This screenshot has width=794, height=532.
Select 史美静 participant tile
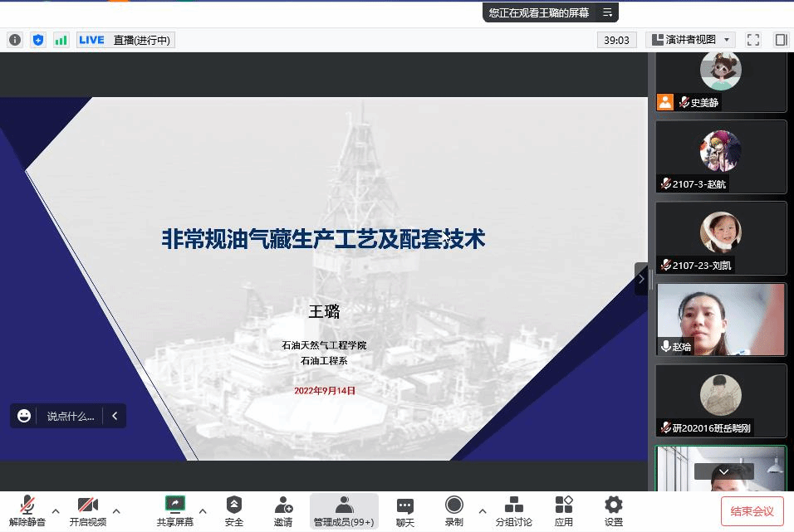[x=721, y=81]
